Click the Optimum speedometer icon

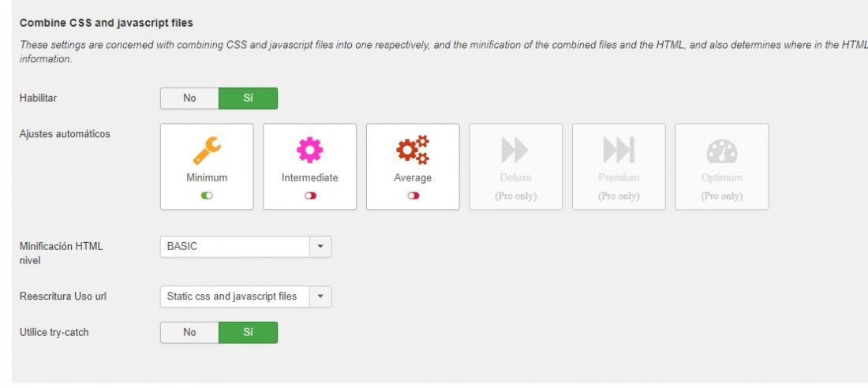(721, 151)
